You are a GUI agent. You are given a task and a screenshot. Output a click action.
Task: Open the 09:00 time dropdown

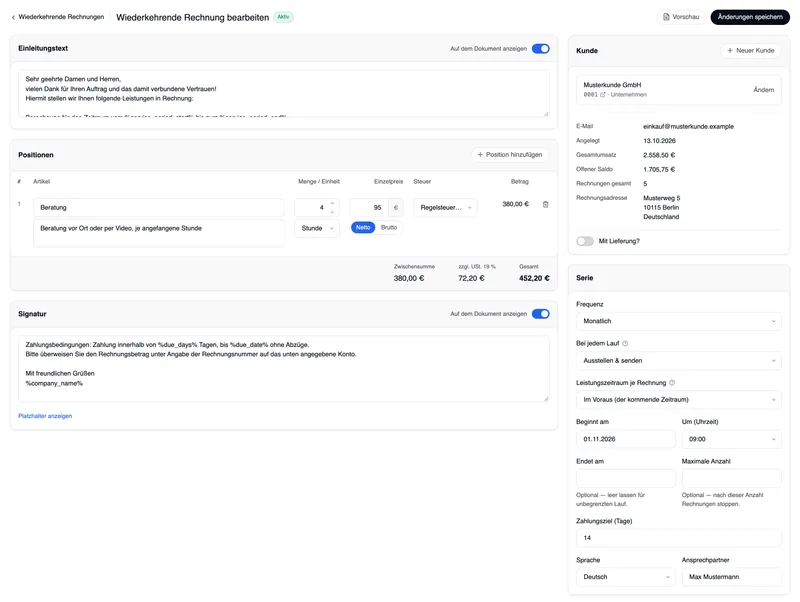[731, 439]
